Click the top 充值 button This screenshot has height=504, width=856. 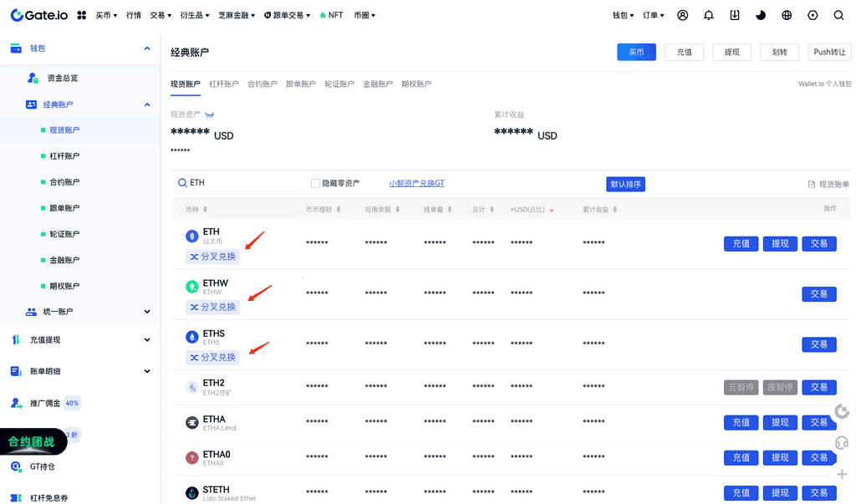(x=684, y=52)
